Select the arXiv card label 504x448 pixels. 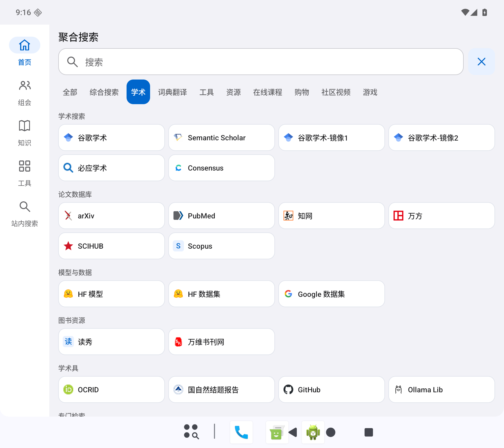coord(86,216)
